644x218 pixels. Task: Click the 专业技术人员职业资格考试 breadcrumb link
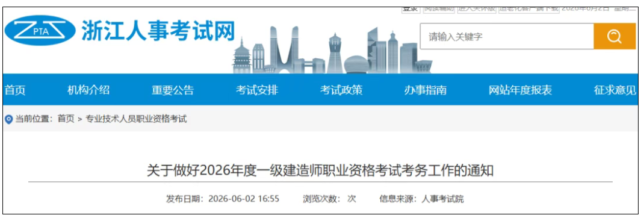[136, 119]
